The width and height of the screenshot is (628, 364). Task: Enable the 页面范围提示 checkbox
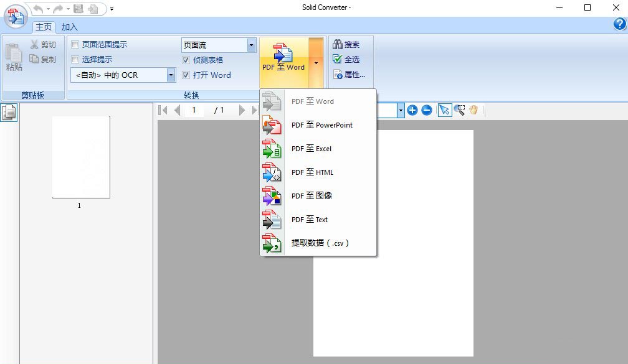(x=75, y=44)
